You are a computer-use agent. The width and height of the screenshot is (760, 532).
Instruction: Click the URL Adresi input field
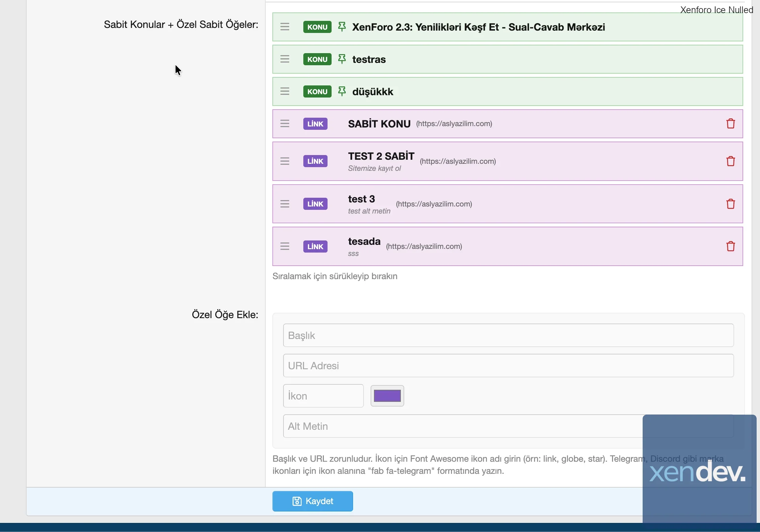508,366
